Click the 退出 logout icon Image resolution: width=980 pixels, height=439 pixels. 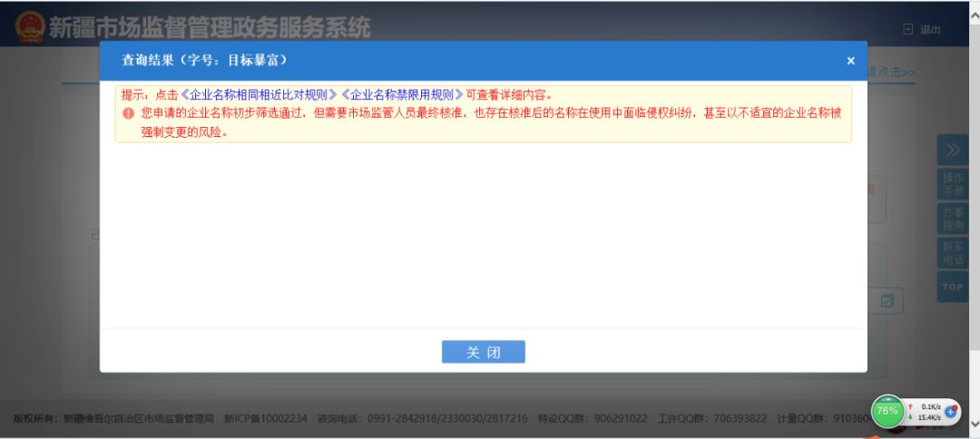click(x=908, y=29)
